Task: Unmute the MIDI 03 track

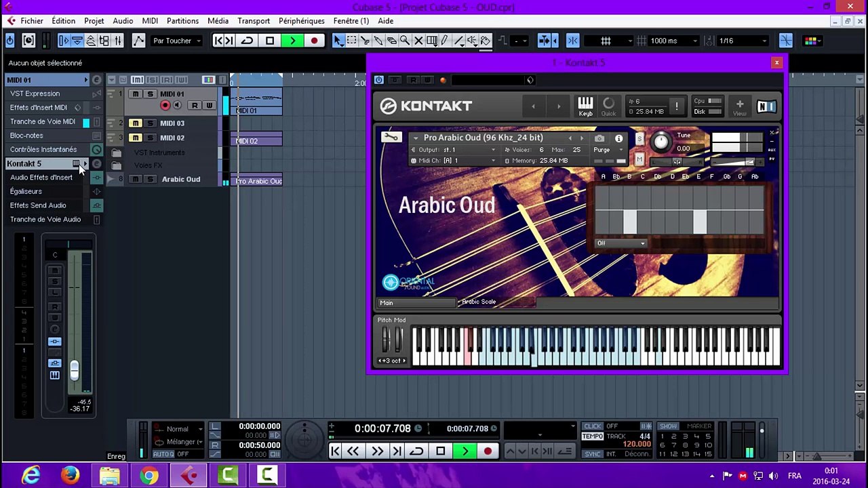Action: point(136,123)
